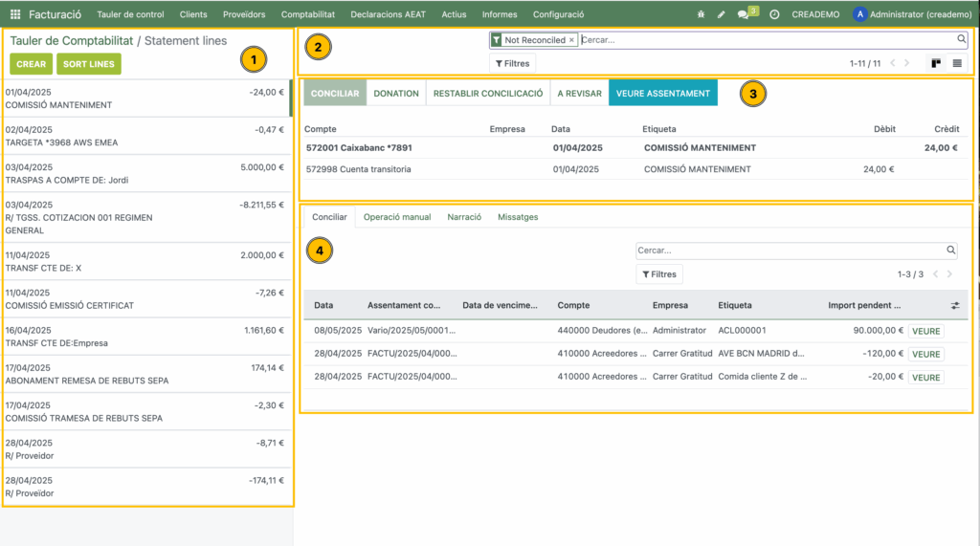Click the VEURE ASSENTAMENT button
Viewport: 980px width, 546px height.
(663, 94)
